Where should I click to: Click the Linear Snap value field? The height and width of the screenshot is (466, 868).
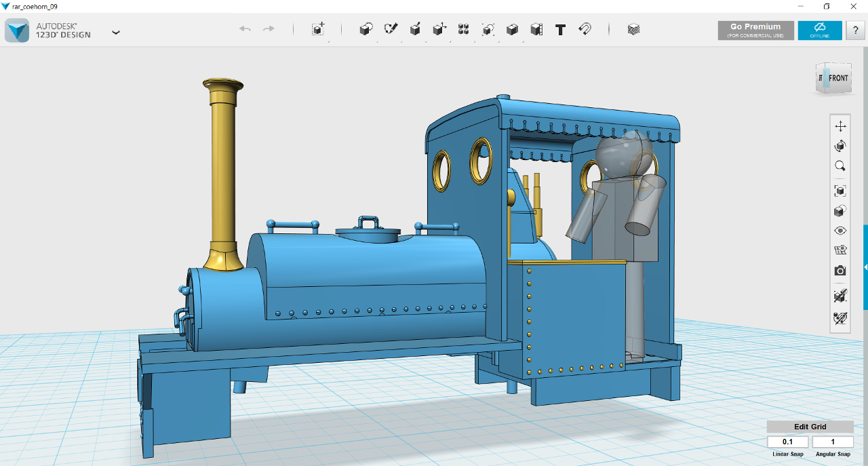click(788, 442)
